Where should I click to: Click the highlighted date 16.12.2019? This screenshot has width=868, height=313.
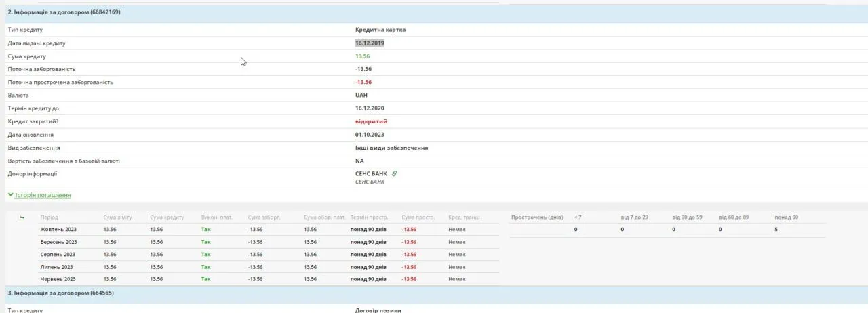[370, 43]
